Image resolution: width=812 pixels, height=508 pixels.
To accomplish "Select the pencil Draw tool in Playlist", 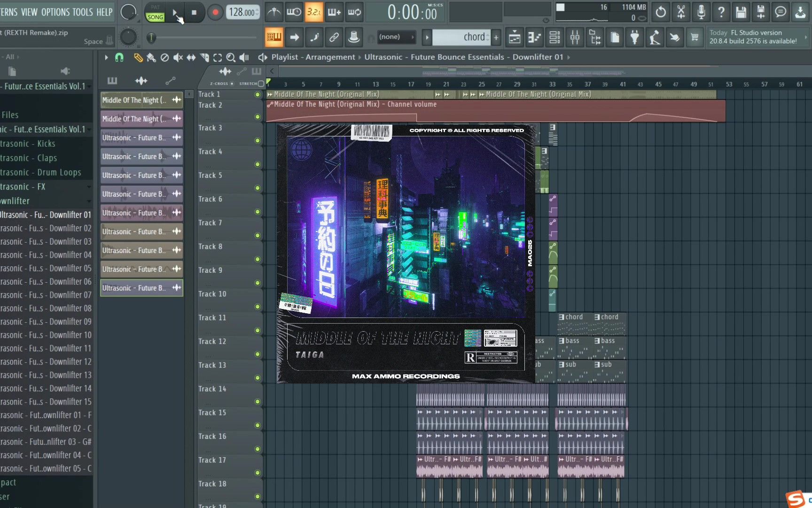I will point(138,57).
